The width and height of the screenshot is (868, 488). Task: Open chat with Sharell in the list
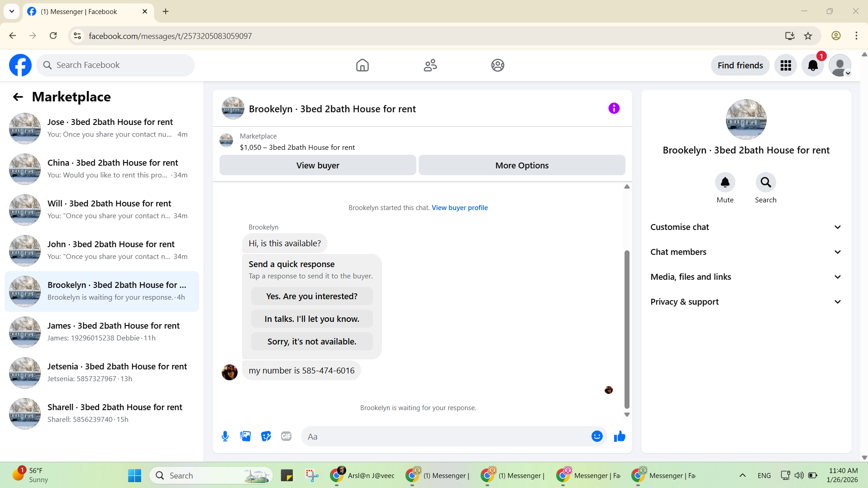click(x=102, y=414)
